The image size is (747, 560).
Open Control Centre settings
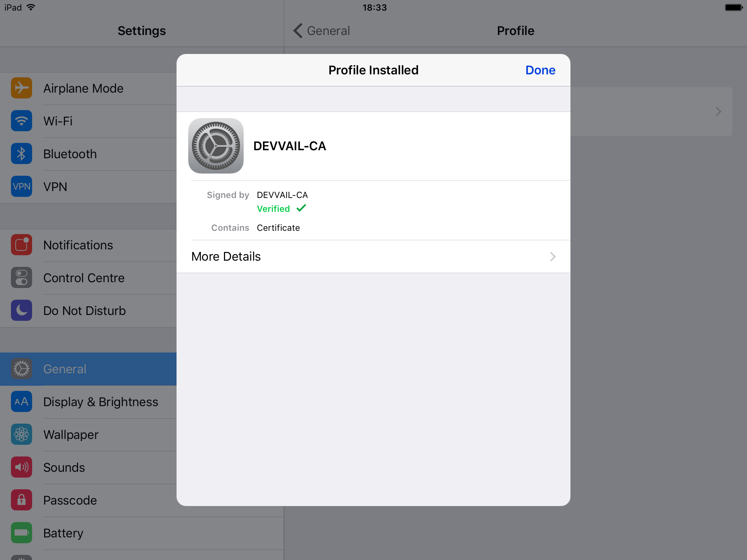point(88,278)
